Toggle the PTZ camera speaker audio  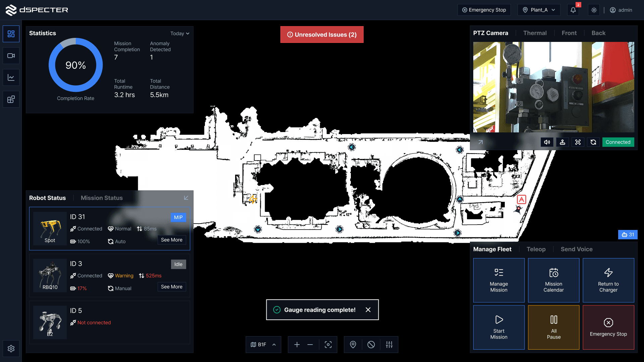click(x=547, y=142)
